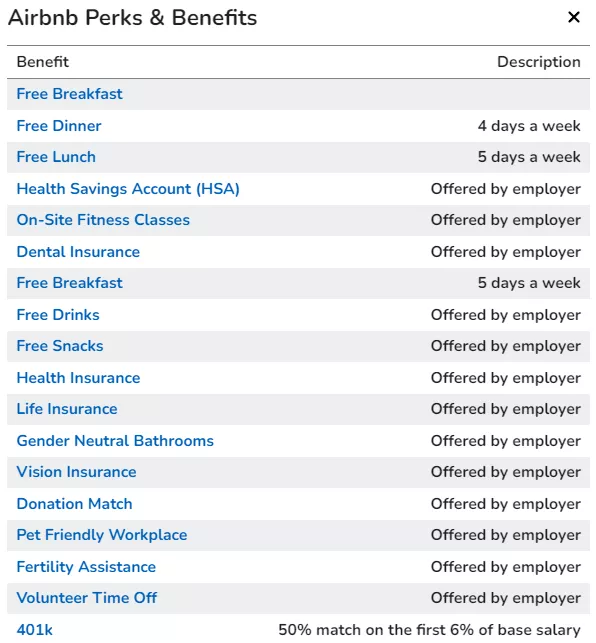The height and width of the screenshot is (643, 596).
Task: Open Free Breakfast with 5 days a week
Action: (x=69, y=283)
